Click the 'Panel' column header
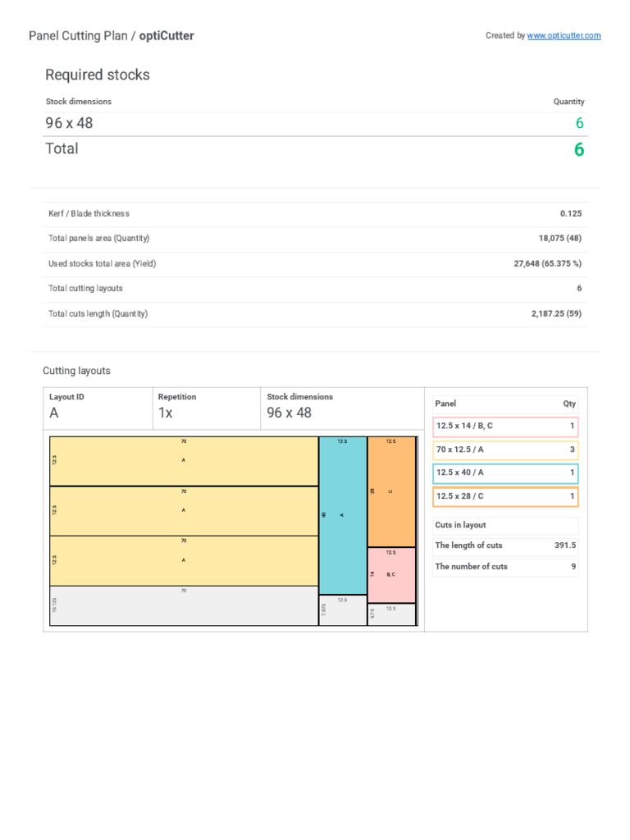 pyautogui.click(x=445, y=404)
